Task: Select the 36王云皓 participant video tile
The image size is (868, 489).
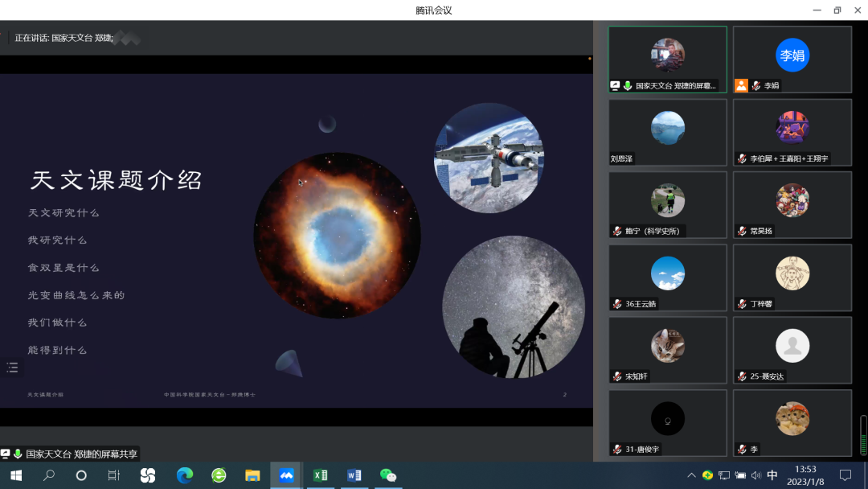Action: (x=667, y=277)
